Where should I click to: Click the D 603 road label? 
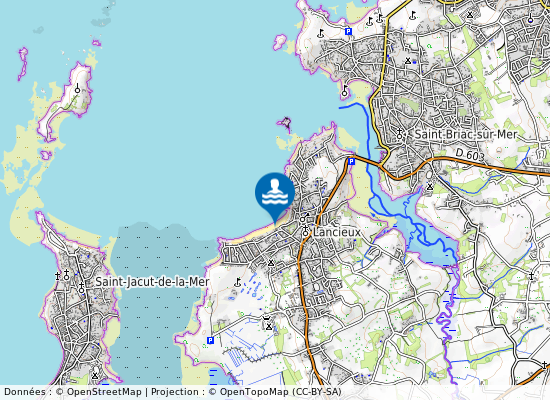[470, 154]
